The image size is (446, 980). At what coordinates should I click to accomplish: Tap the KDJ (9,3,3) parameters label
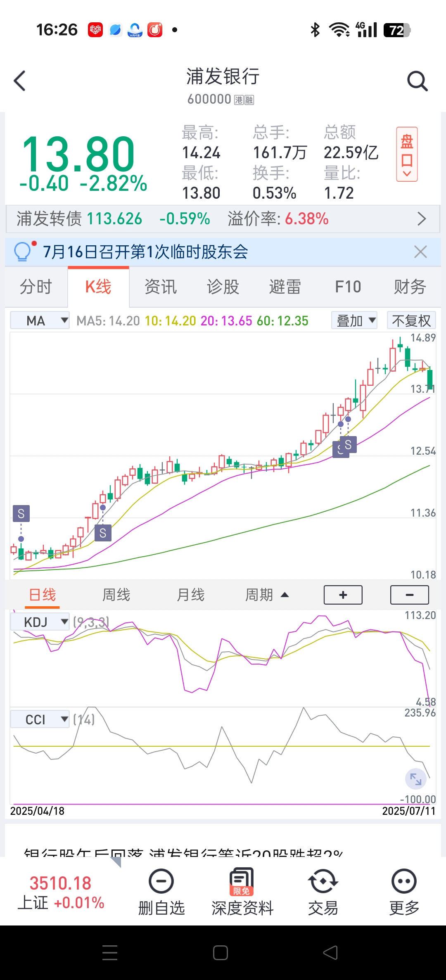[91, 622]
